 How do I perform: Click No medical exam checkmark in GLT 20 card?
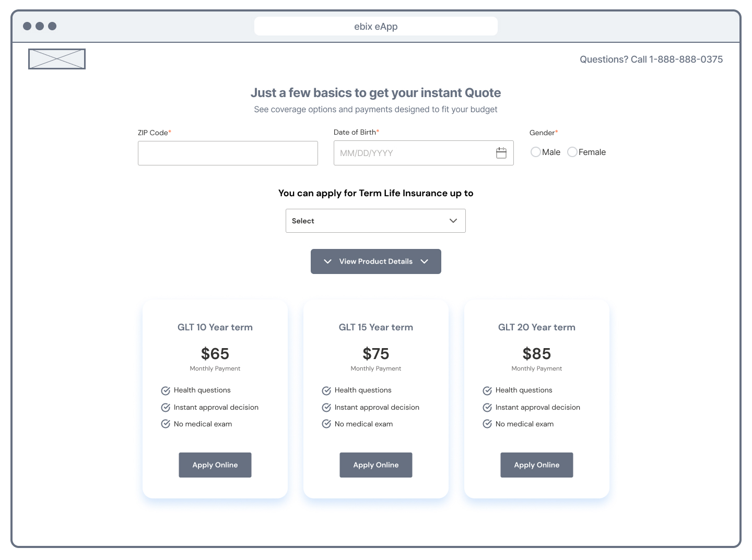487,424
